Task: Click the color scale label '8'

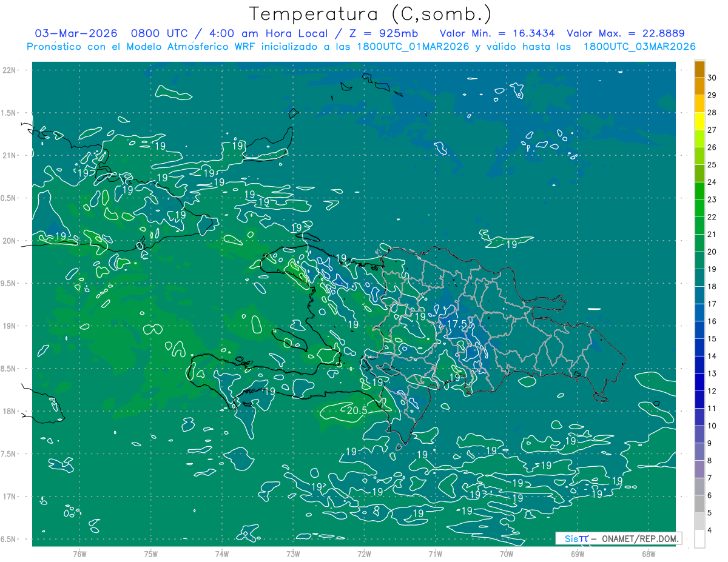Action: (x=710, y=461)
